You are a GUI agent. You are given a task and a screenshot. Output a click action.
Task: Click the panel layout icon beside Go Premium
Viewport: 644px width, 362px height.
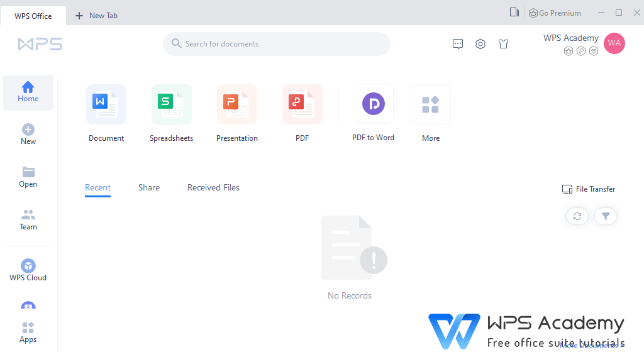(514, 13)
